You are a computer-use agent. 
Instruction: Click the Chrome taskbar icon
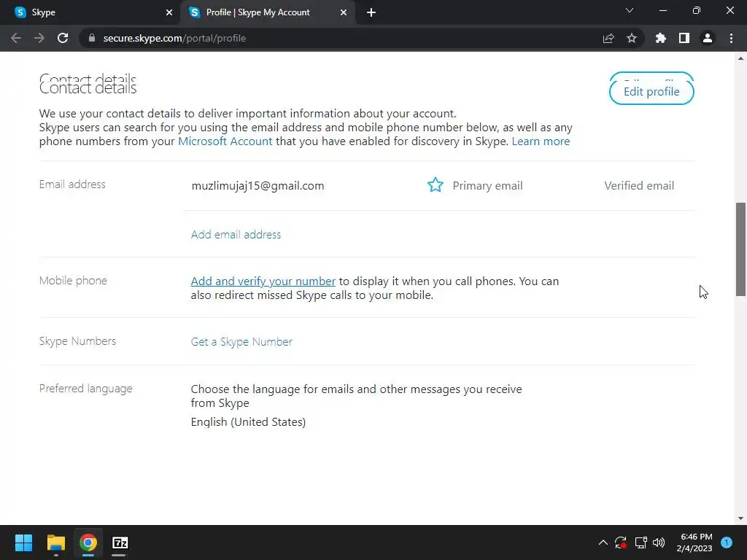tap(88, 542)
